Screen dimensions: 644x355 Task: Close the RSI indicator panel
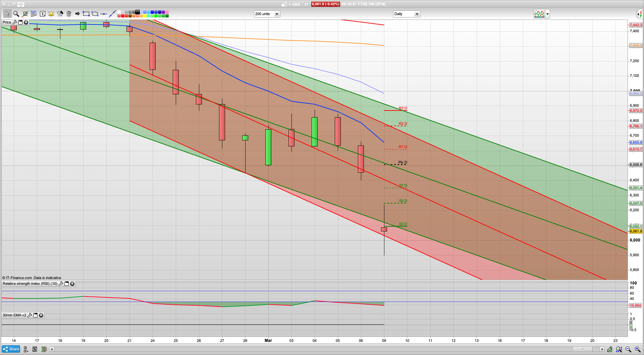(x=72, y=284)
